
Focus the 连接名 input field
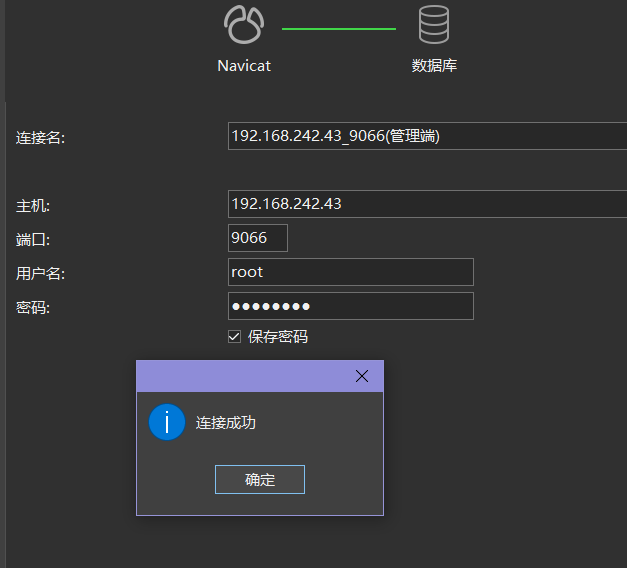[x=427, y=136]
